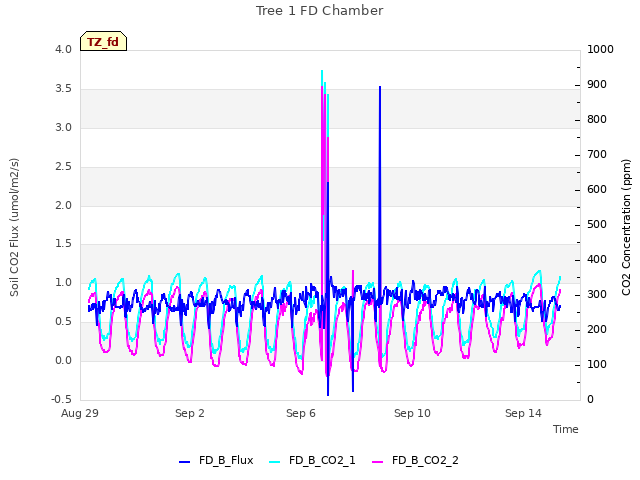Toggle the FD_B_Flux legend entry
Viewport: 640px width, 480px height.
tap(216, 460)
